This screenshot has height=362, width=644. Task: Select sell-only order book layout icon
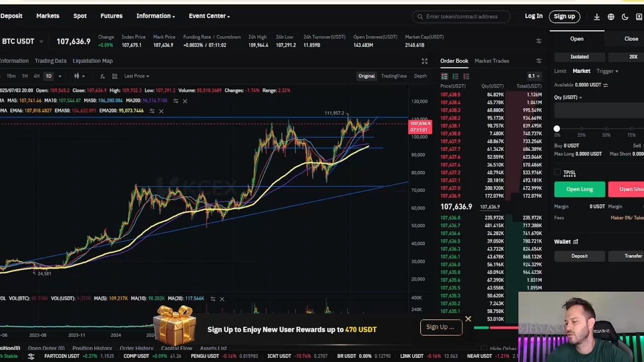(x=466, y=76)
